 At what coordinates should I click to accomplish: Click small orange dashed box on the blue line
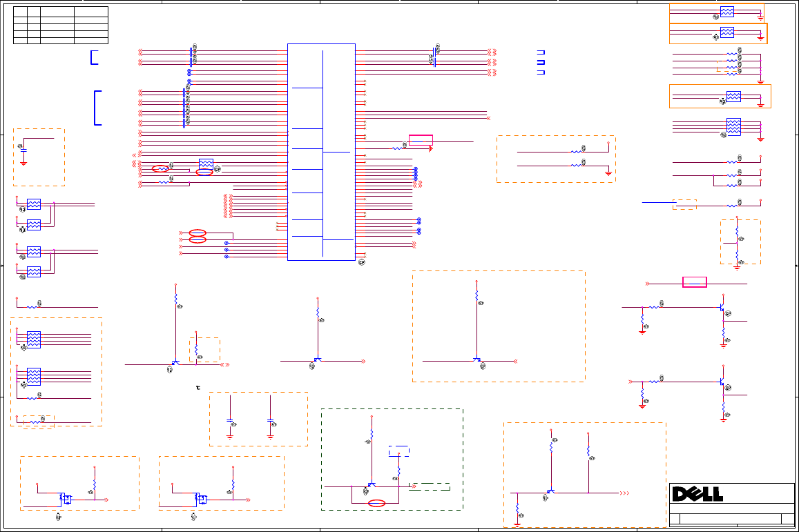[684, 205]
